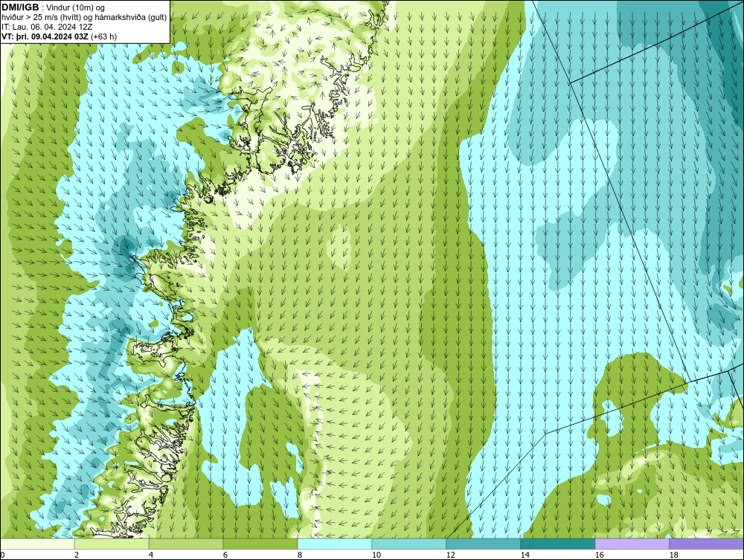Click the 2–4 m/s light green swatch
Image resolution: width=744 pixels, height=560 pixels.
pos(112,544)
